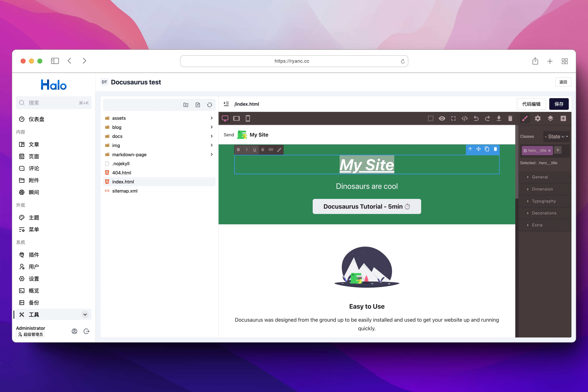Open 文章 in the sidebar
This screenshot has height=392, width=588.
(34, 144)
